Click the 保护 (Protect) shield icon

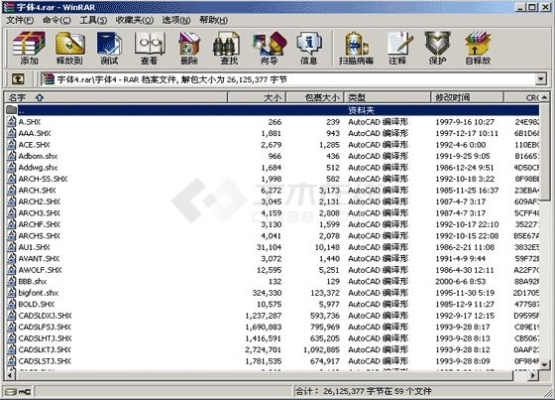pyautogui.click(x=437, y=44)
